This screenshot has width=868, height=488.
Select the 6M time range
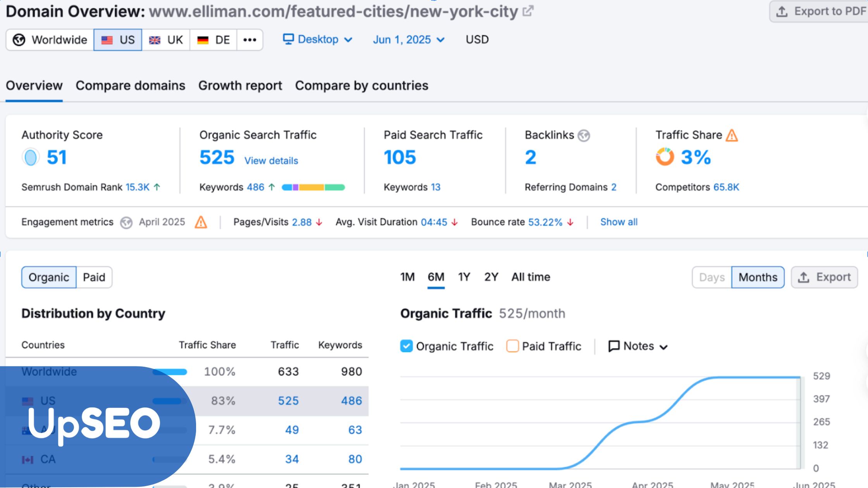click(436, 277)
